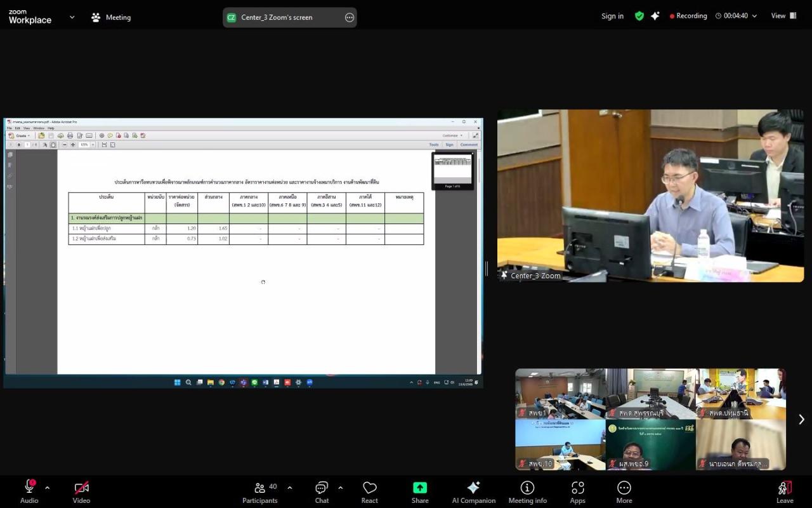Open screen share options ellipsis
The image size is (812, 508).
tap(350, 18)
